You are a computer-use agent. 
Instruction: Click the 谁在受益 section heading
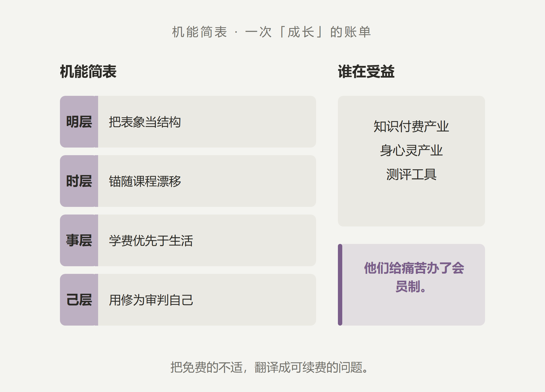point(366,72)
